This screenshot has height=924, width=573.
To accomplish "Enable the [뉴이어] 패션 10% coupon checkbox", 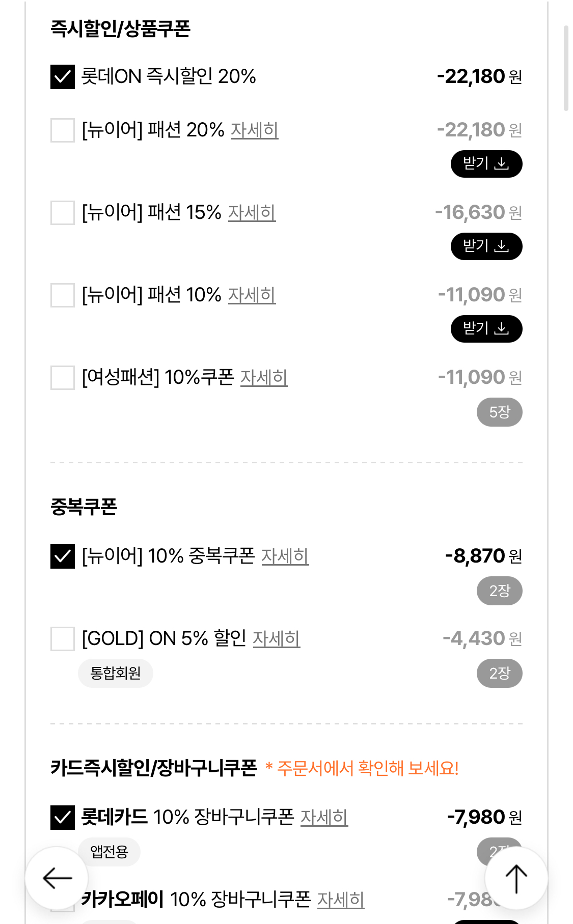I will (x=63, y=295).
